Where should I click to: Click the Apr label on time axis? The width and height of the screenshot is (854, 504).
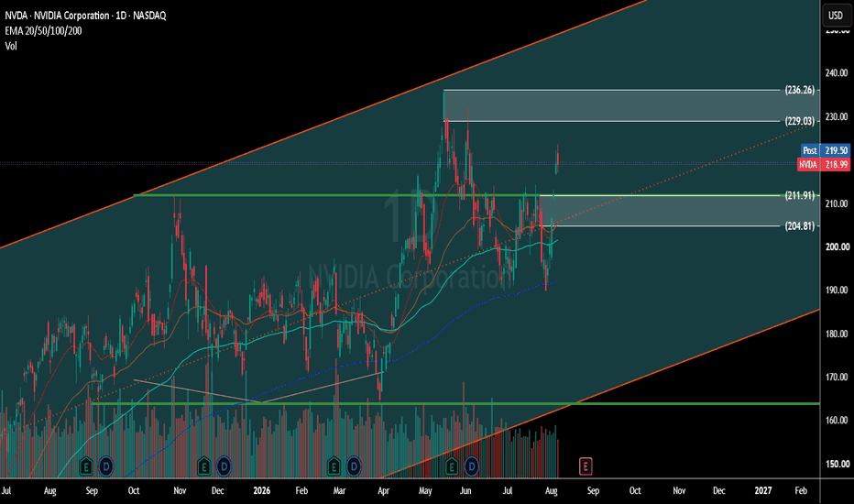point(383,490)
